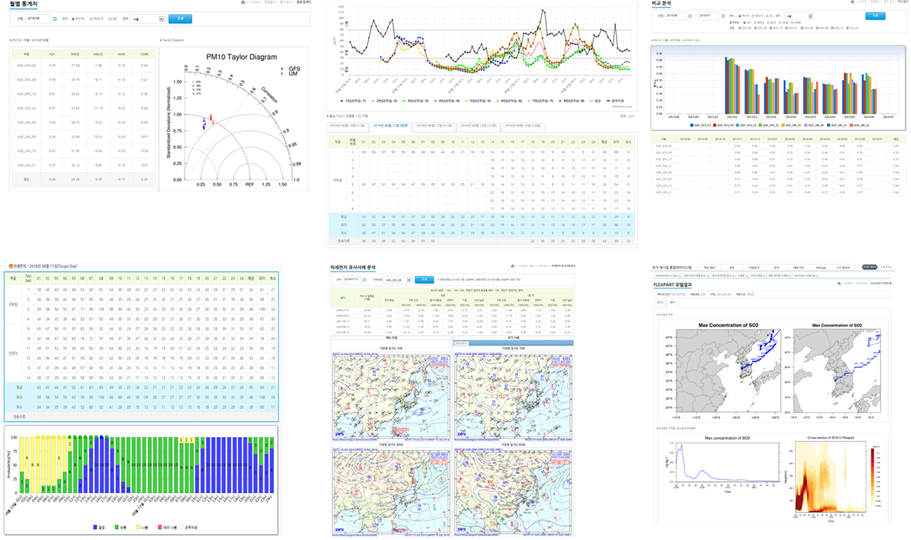Image resolution: width=911 pixels, height=540 pixels.
Task: Click GFS legend label in Taylor Diagram
Action: pos(294,69)
